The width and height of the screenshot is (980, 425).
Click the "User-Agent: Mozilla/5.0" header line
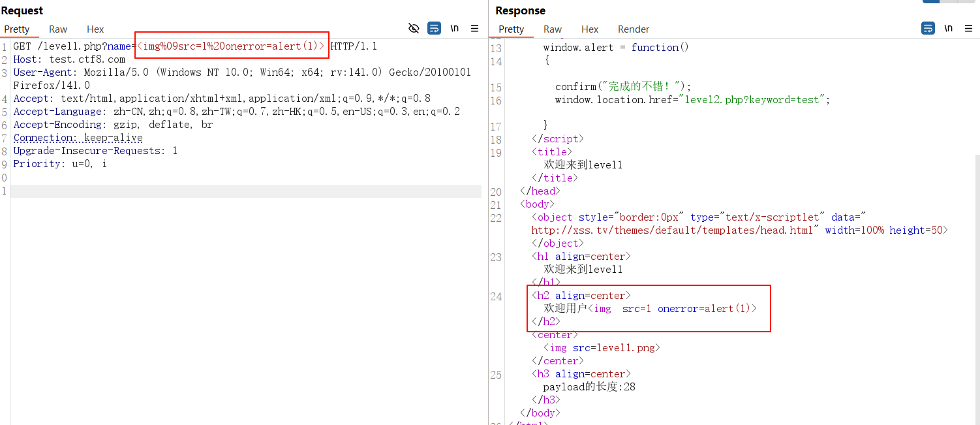point(242,72)
